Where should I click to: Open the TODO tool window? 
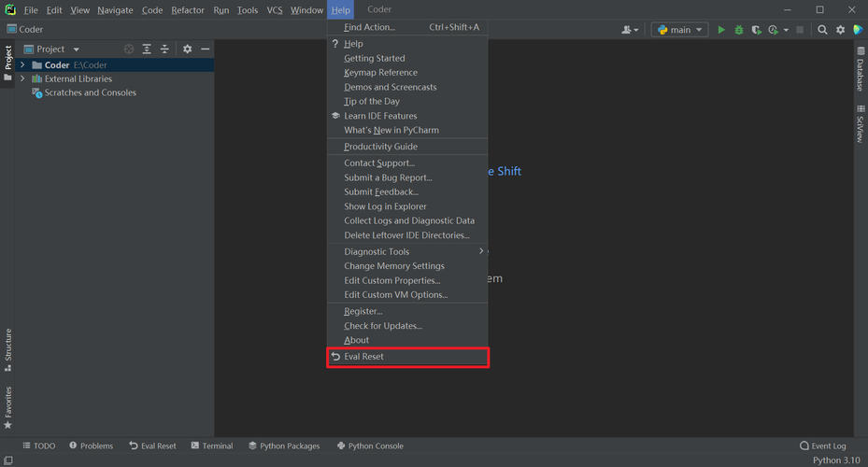click(x=38, y=446)
